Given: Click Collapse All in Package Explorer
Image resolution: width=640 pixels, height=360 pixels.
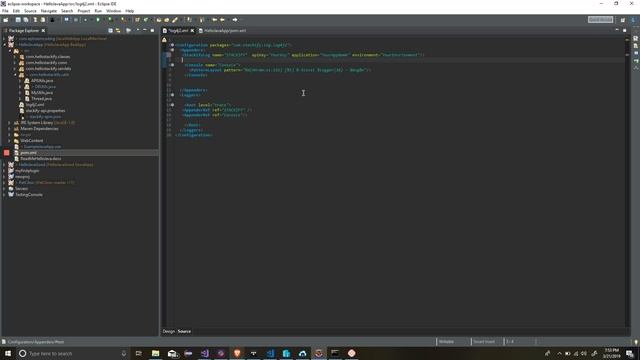Looking at the screenshot, I should pos(111,31).
